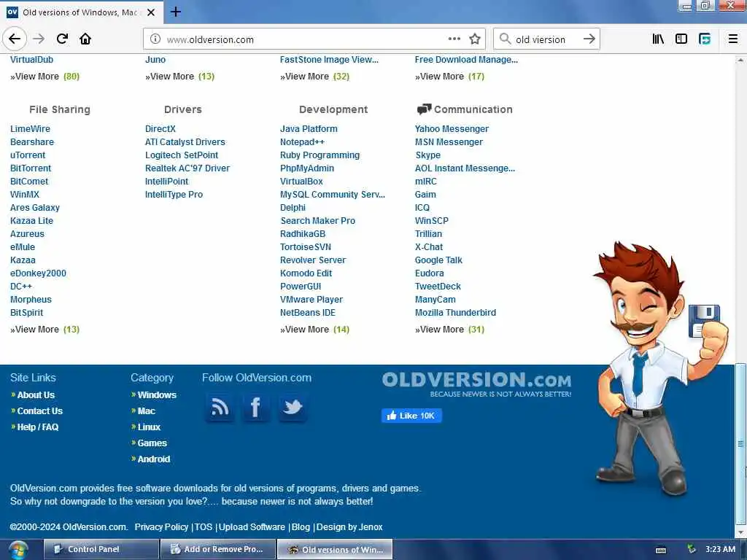Open the TOS footer link
This screenshot has height=560, width=747.
coord(204,527)
